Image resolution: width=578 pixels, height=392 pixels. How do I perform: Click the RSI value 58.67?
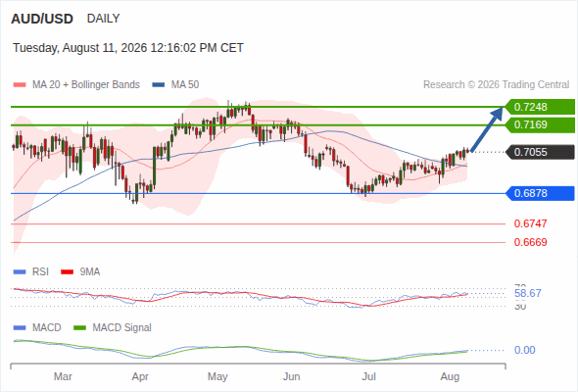click(528, 294)
